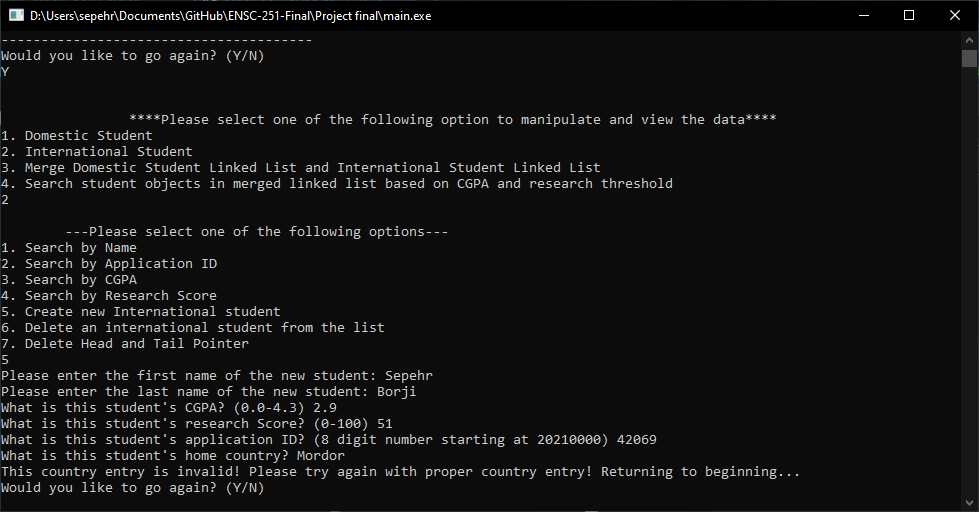Viewport: 979px width, 512px height.
Task: Close the main.exe console window
Action: click(955, 16)
